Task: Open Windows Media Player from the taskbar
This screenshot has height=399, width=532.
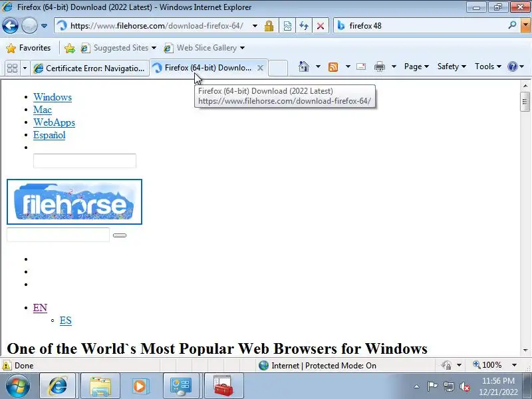Action: coord(140,386)
